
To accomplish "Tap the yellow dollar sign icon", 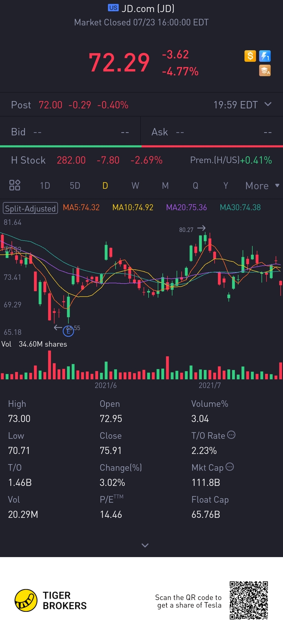I will coord(250,56).
